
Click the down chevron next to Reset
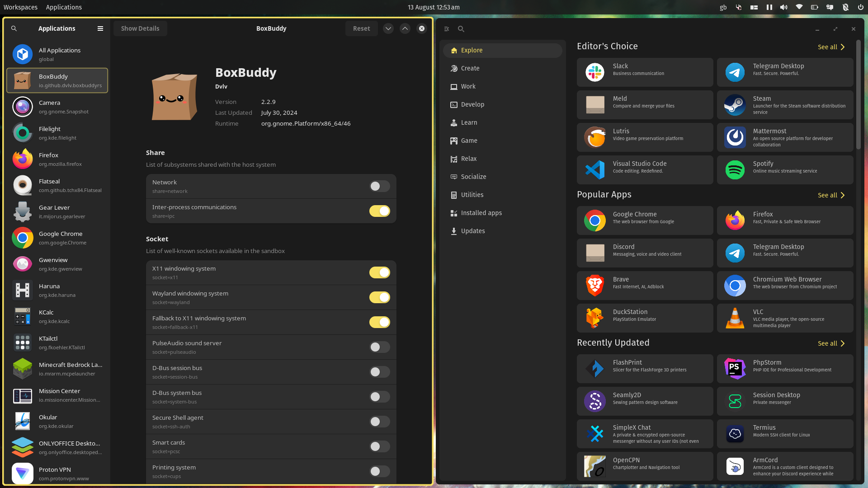coord(388,28)
